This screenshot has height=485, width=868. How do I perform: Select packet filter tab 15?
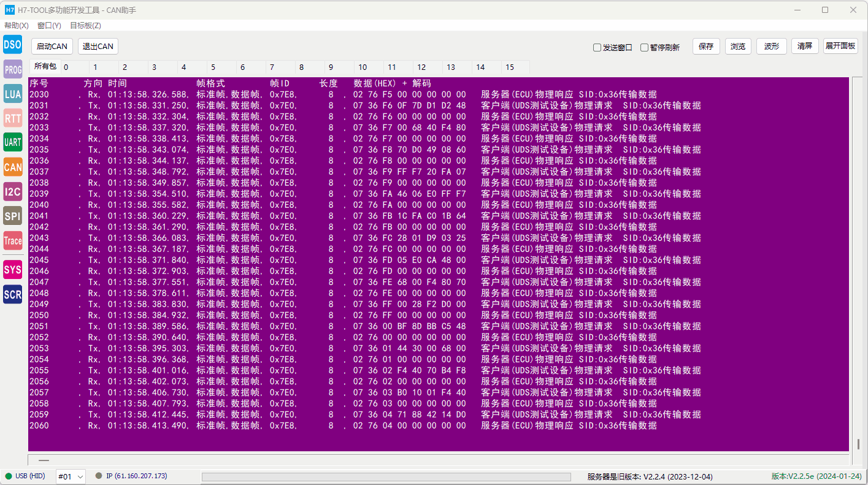pyautogui.click(x=516, y=67)
